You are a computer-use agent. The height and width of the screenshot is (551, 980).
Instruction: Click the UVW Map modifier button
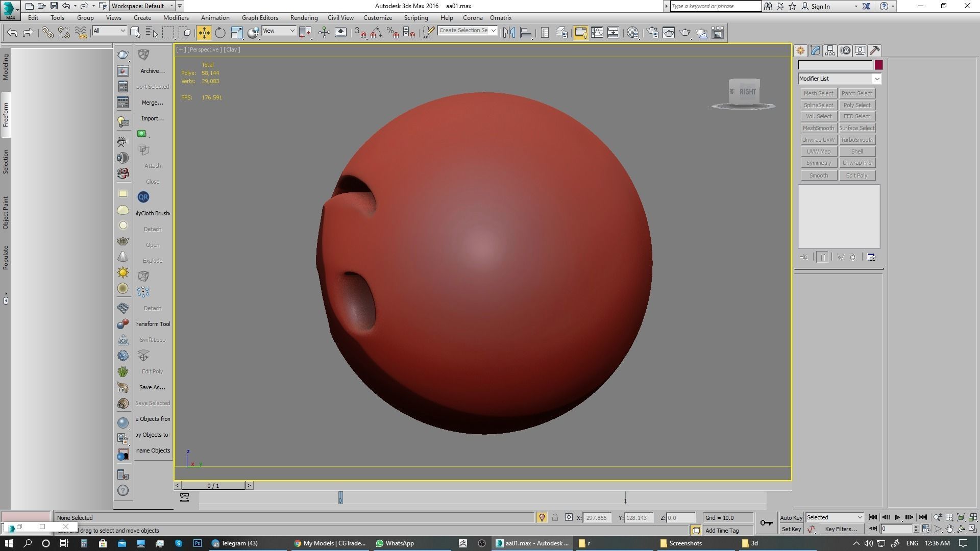[819, 152]
